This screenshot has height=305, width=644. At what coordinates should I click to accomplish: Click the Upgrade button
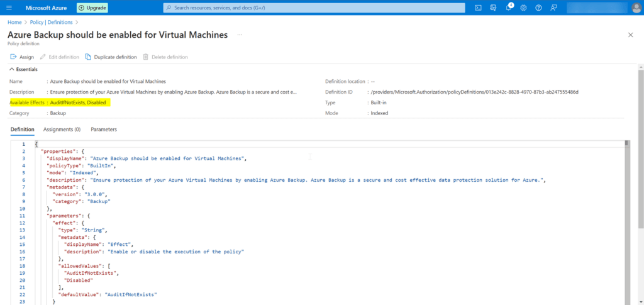coord(92,8)
